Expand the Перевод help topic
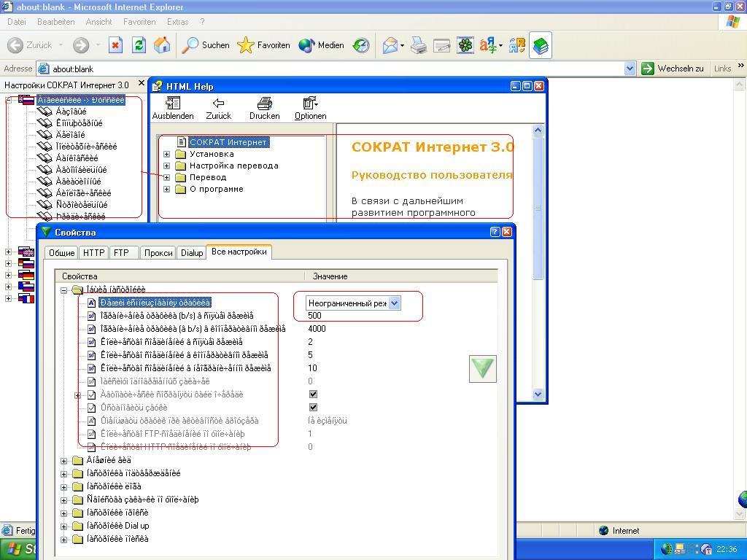The image size is (747, 560). point(167,177)
